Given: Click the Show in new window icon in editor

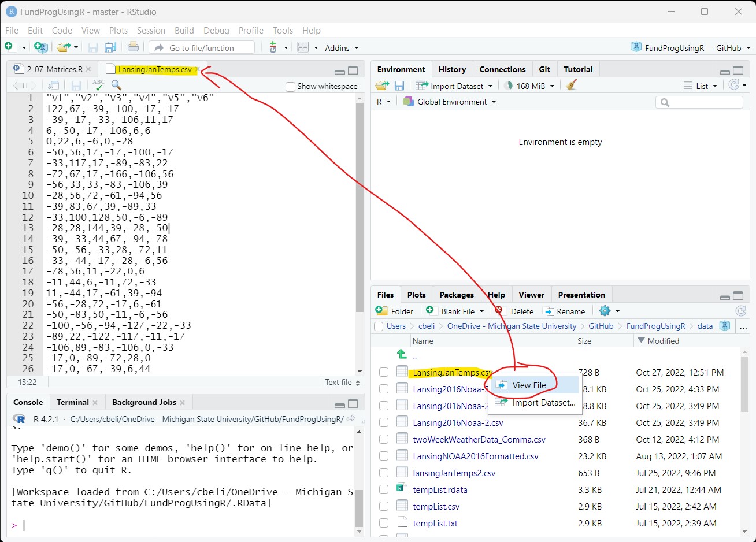Looking at the screenshot, I should click(54, 86).
